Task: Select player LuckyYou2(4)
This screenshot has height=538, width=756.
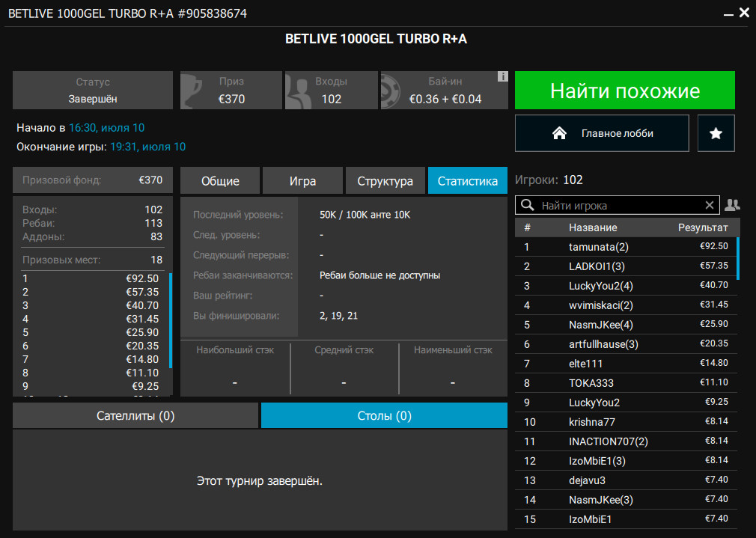Action: (x=626, y=286)
